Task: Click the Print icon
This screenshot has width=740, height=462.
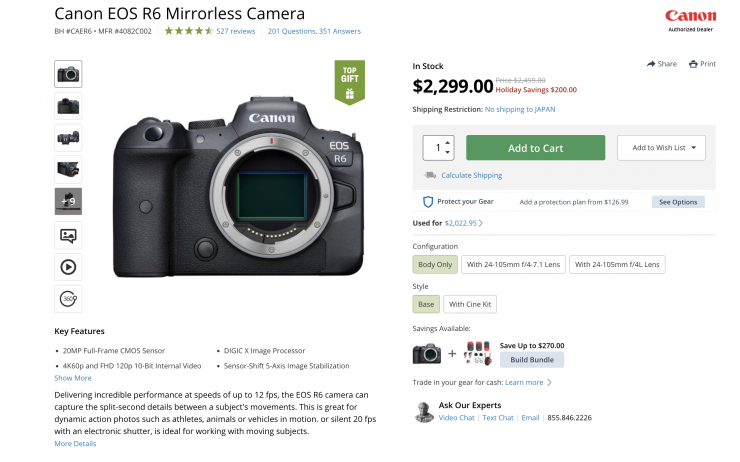Action: tap(694, 64)
